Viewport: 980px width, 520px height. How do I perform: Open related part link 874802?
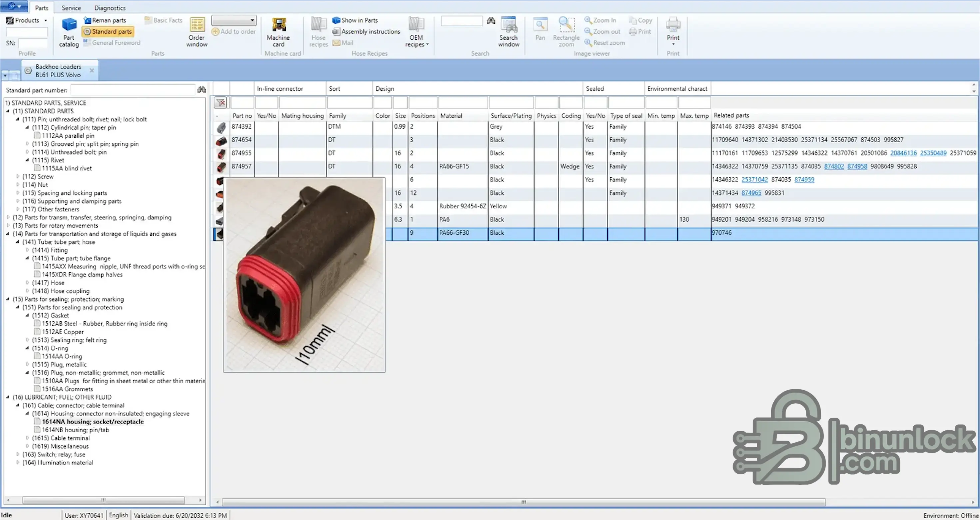click(x=834, y=166)
